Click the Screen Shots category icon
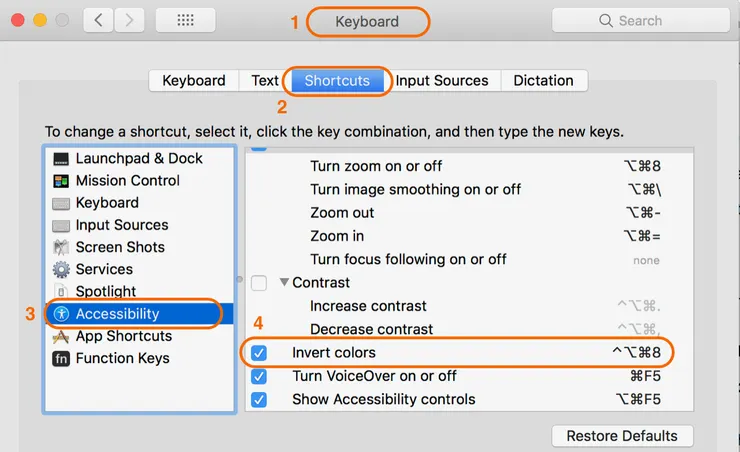Viewport: 740px width, 452px height. pyautogui.click(x=61, y=247)
